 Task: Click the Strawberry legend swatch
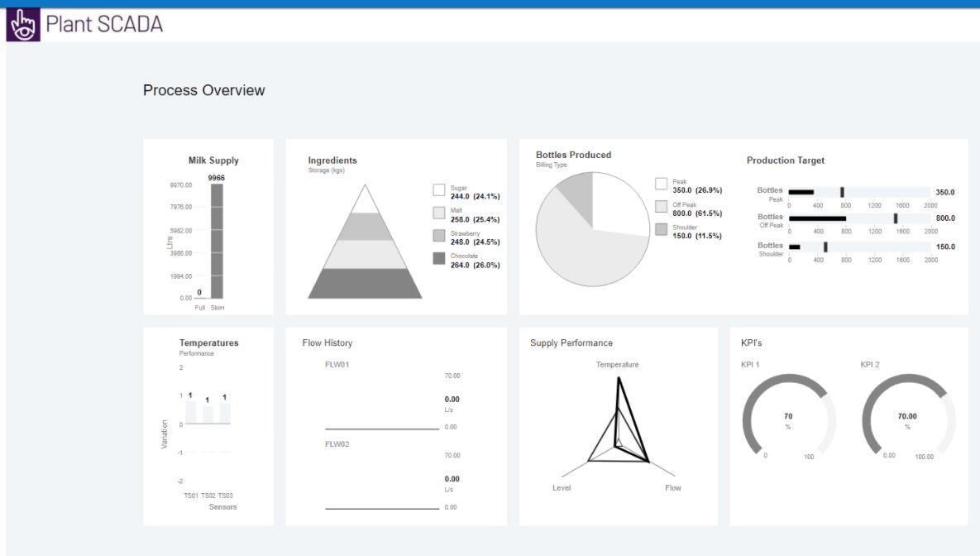pos(439,236)
